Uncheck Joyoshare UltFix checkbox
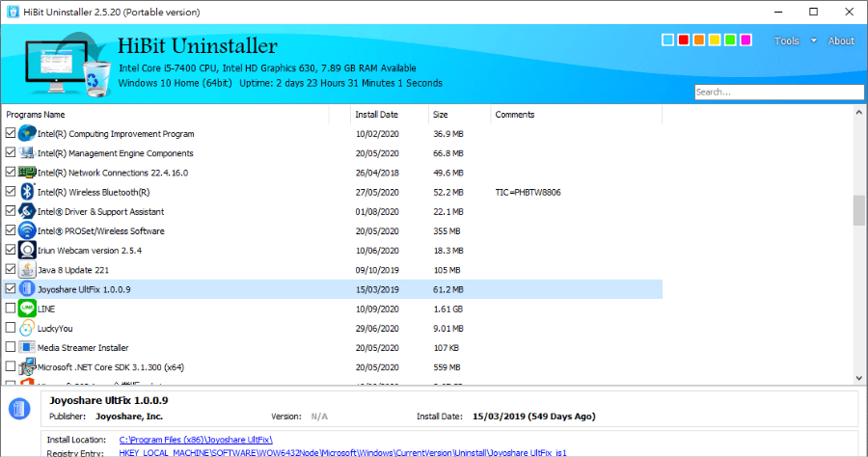Image resolution: width=868 pixels, height=457 pixels. point(11,288)
